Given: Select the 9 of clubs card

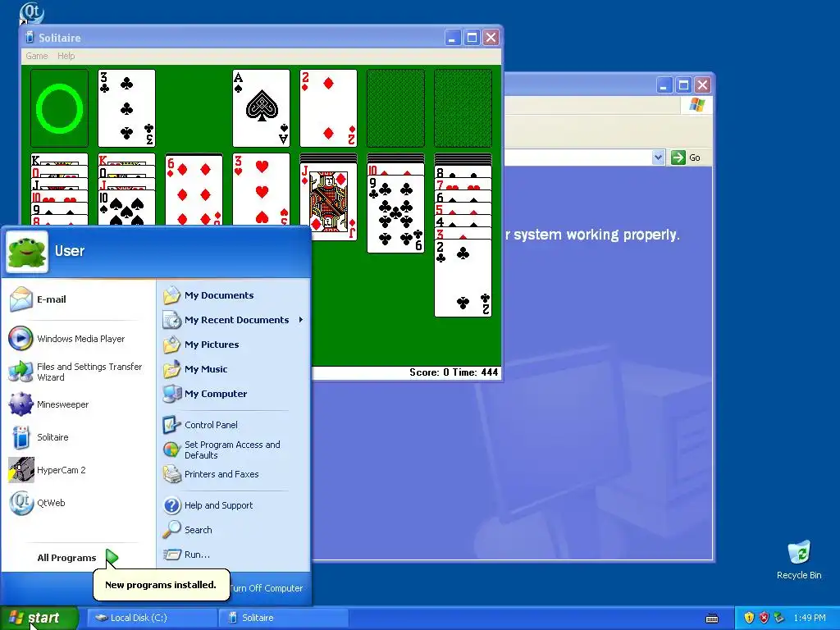Looking at the screenshot, I should point(396,214).
